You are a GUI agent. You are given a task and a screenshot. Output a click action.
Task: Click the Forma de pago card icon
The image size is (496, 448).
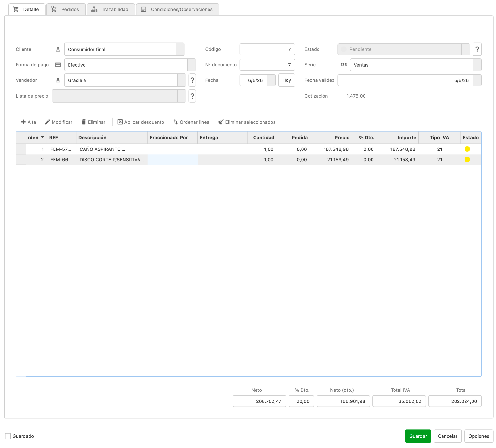[58, 65]
